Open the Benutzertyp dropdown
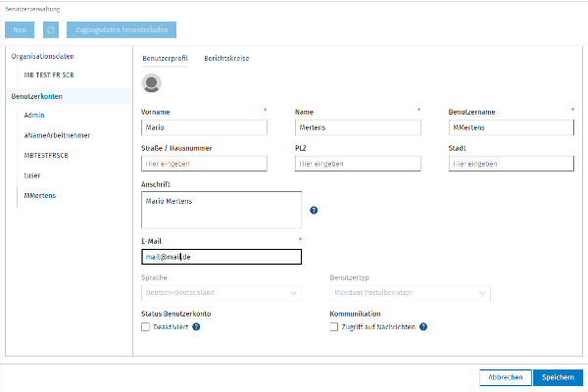The width and height of the screenshot is (588, 392). point(410,293)
